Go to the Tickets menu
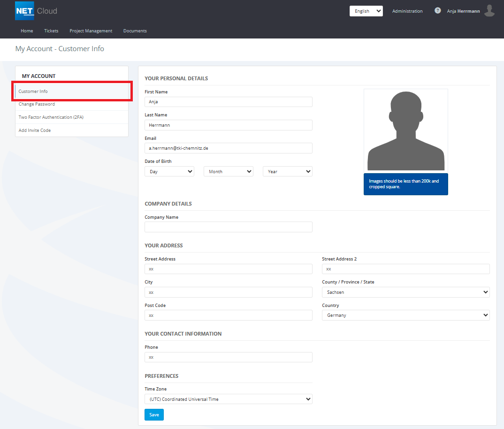The width and height of the screenshot is (504, 429). 51,31
